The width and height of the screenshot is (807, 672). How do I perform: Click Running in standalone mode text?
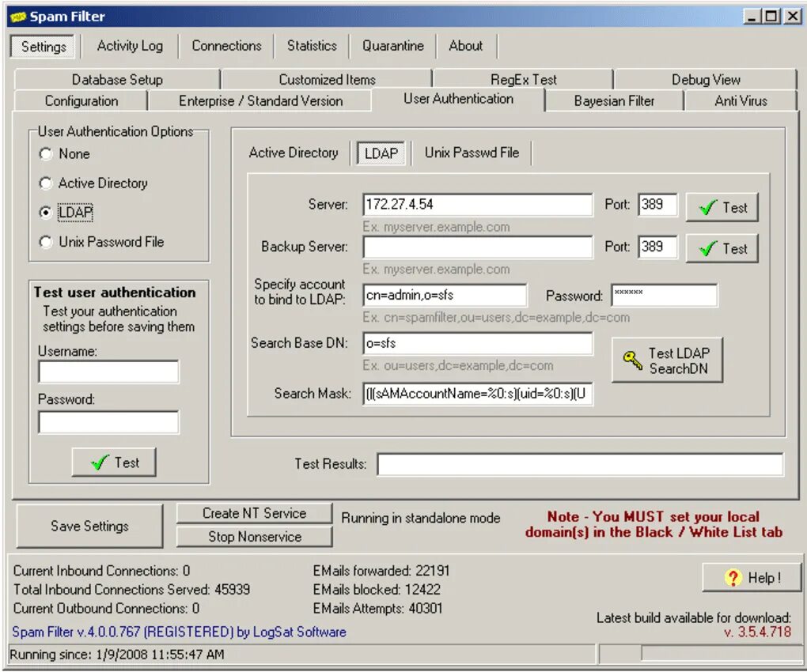[x=420, y=519]
